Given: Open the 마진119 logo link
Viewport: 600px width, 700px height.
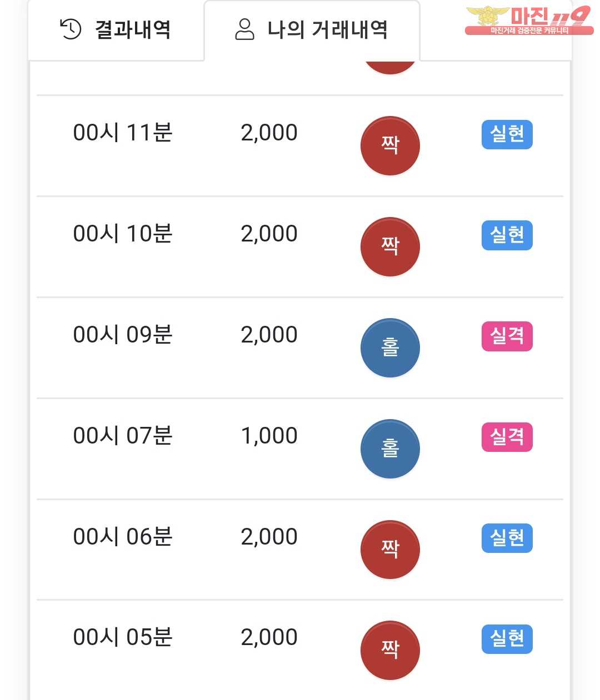Looking at the screenshot, I should pyautogui.click(x=528, y=21).
